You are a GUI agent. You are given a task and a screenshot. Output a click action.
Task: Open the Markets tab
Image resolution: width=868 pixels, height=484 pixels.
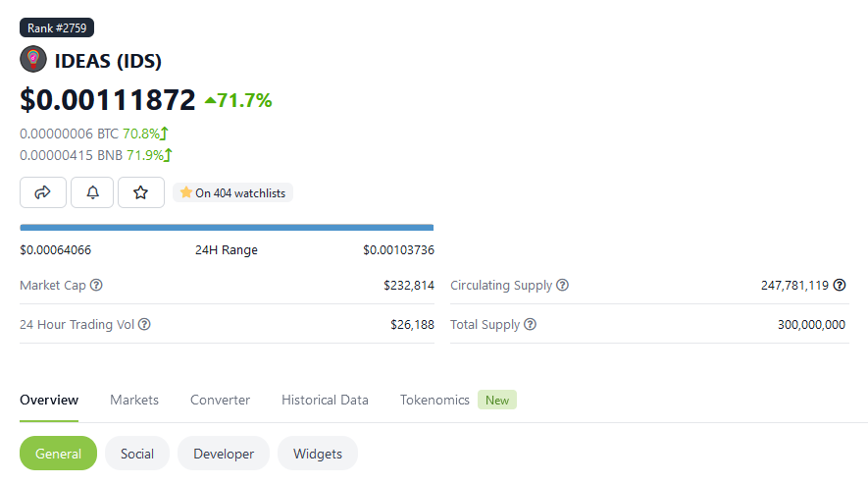click(x=134, y=400)
